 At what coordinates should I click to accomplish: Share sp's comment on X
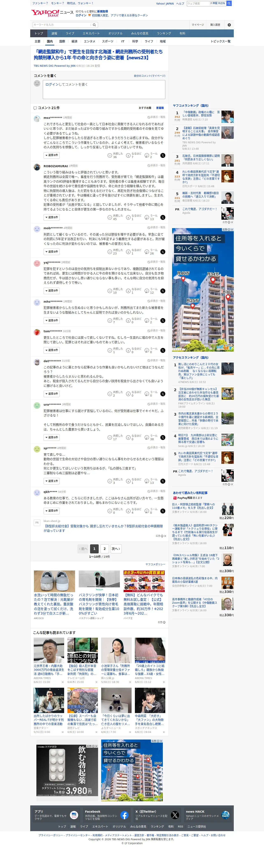(x=163, y=481)
